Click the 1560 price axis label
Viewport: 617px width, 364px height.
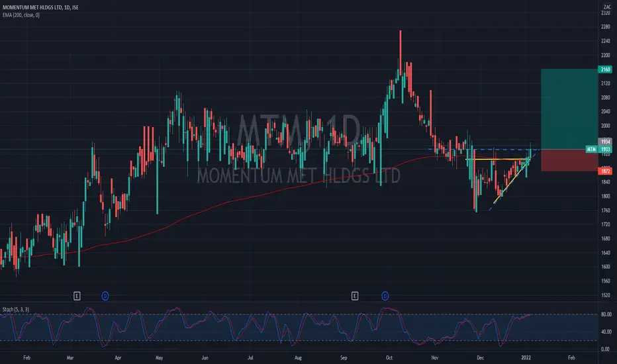[605, 281]
